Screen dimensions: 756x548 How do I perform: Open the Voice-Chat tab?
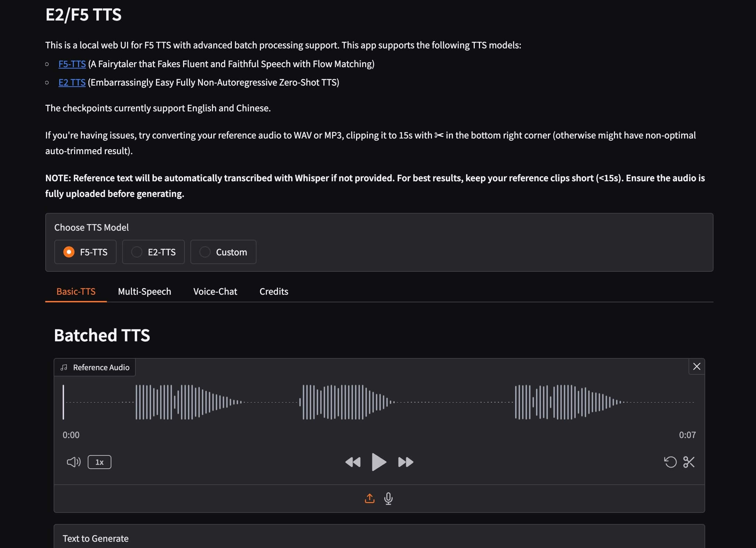click(x=215, y=292)
